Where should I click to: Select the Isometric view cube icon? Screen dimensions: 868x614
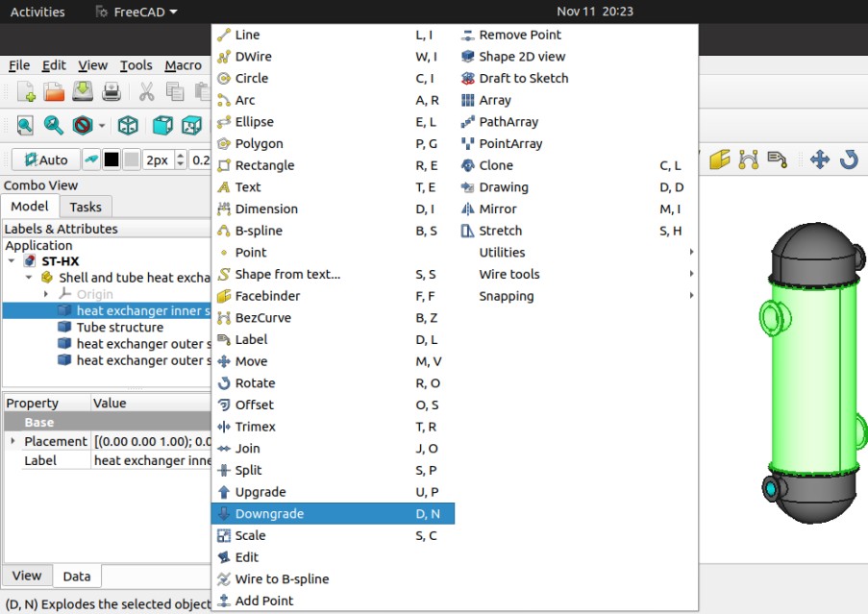(x=128, y=125)
